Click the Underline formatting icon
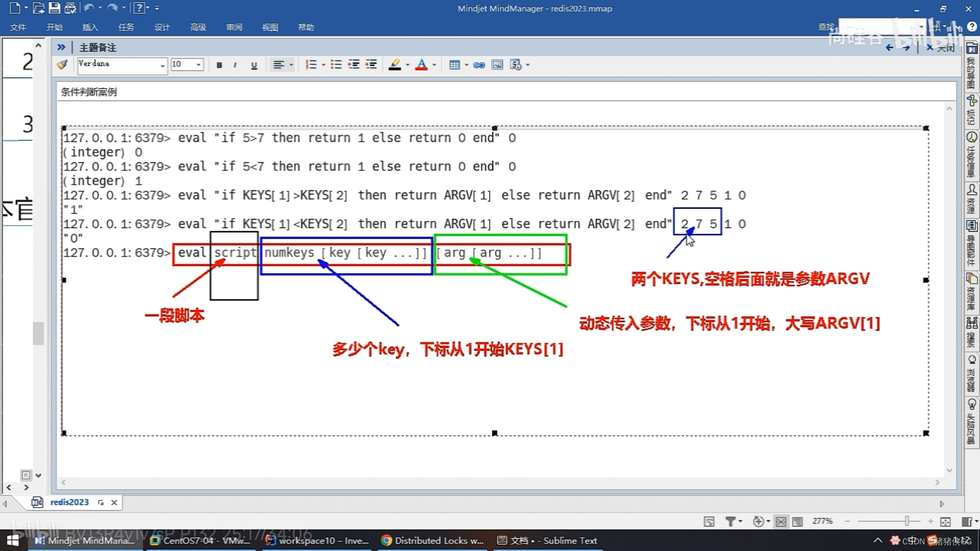This screenshot has height=551, width=980. pos(254,65)
